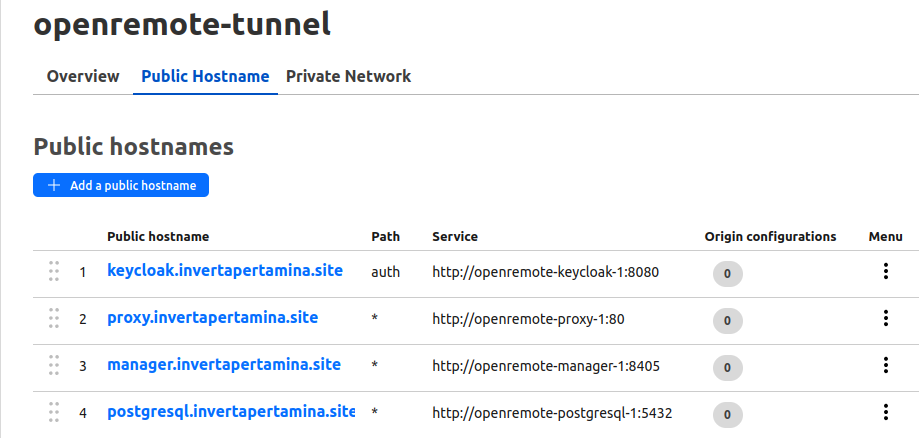The width and height of the screenshot is (919, 438).
Task: Grab drag handle of postgresql row
Action: [54, 412]
